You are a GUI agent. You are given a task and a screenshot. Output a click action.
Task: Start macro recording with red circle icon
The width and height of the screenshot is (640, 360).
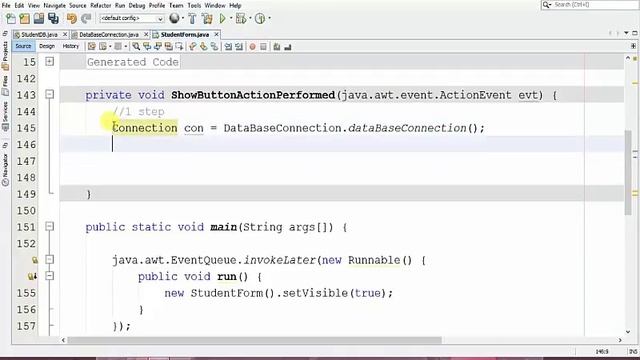[252, 47]
